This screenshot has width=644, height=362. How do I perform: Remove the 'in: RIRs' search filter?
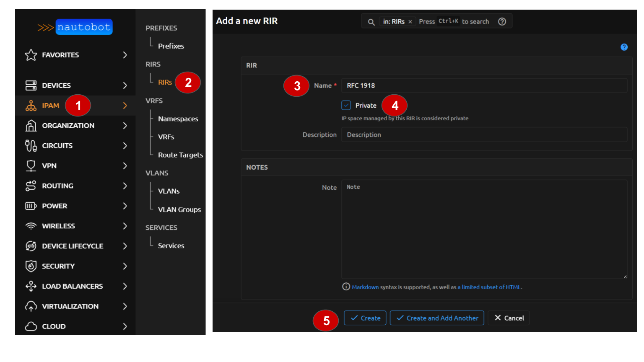(x=410, y=22)
